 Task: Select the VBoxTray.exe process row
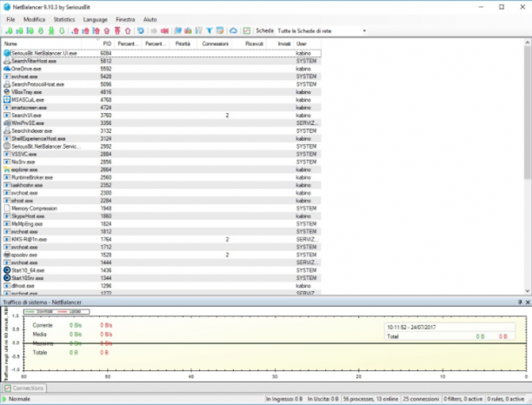click(x=162, y=92)
